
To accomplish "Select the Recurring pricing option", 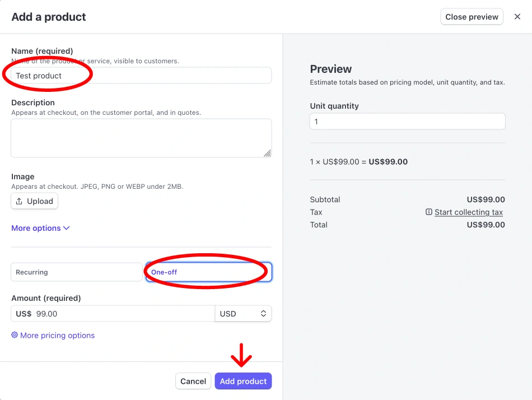I will coord(77,272).
